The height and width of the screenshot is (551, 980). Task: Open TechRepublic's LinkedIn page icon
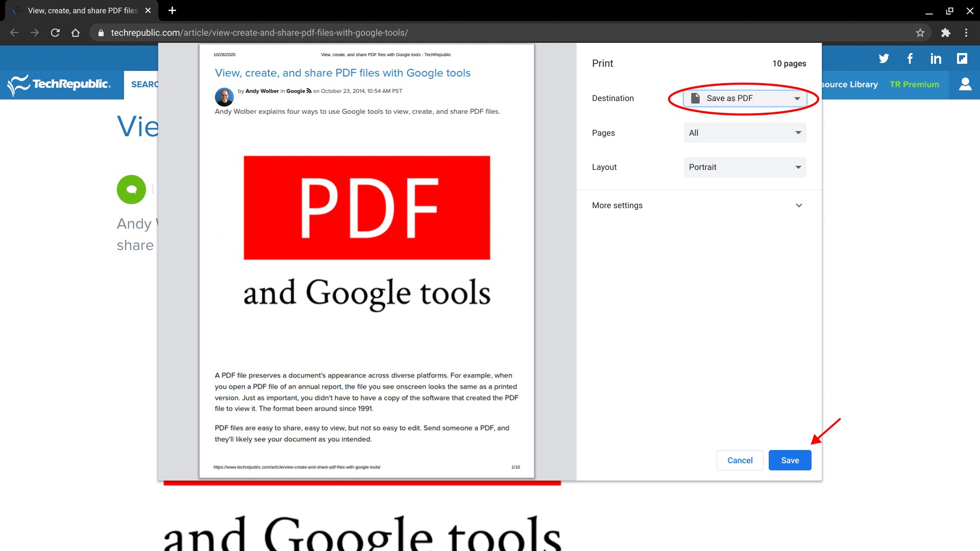click(936, 58)
